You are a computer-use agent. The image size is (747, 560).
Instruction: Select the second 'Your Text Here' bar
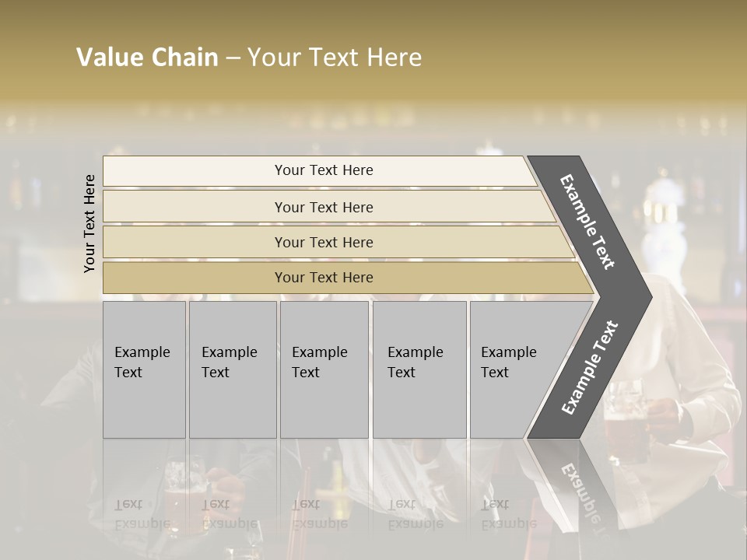[323, 207]
